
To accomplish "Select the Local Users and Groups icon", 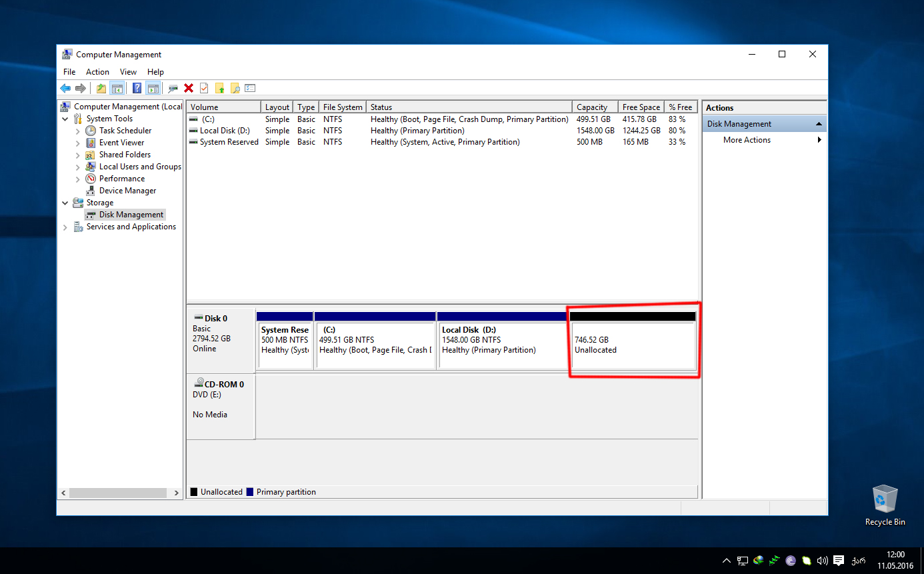I will click(x=91, y=167).
